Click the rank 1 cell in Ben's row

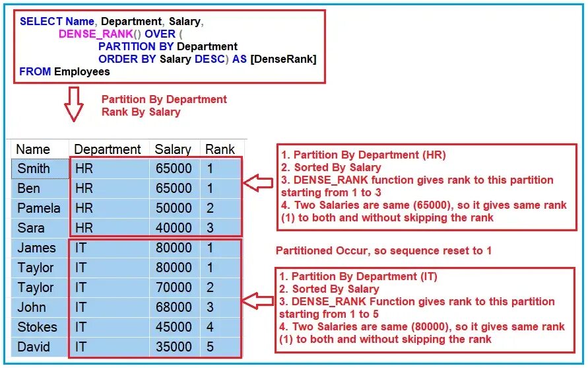pos(221,188)
